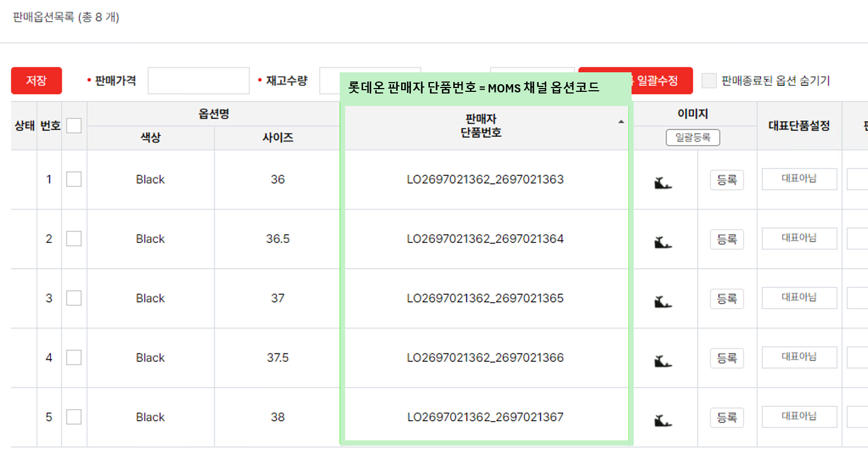Click 등록 button in row 3
868x450 pixels.
coord(727,298)
